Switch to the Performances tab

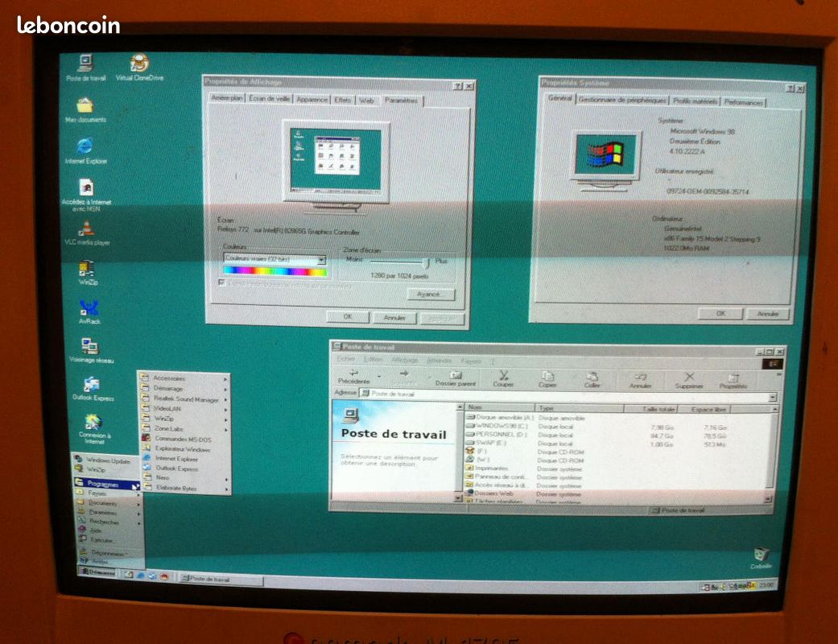743,102
